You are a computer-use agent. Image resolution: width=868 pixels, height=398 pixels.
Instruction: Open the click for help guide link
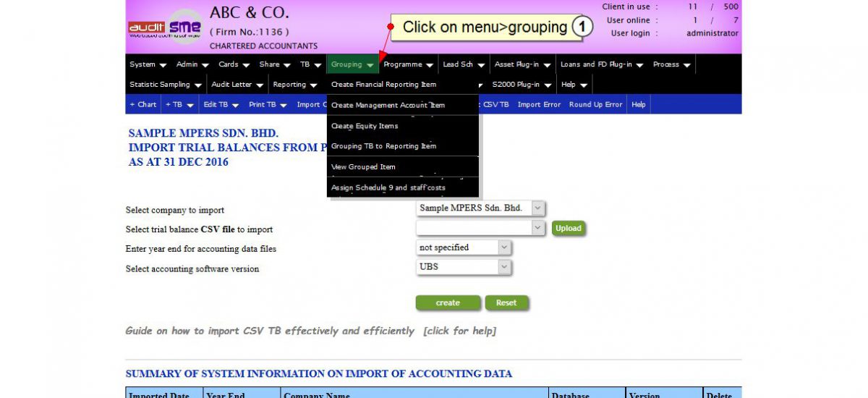pos(459,331)
